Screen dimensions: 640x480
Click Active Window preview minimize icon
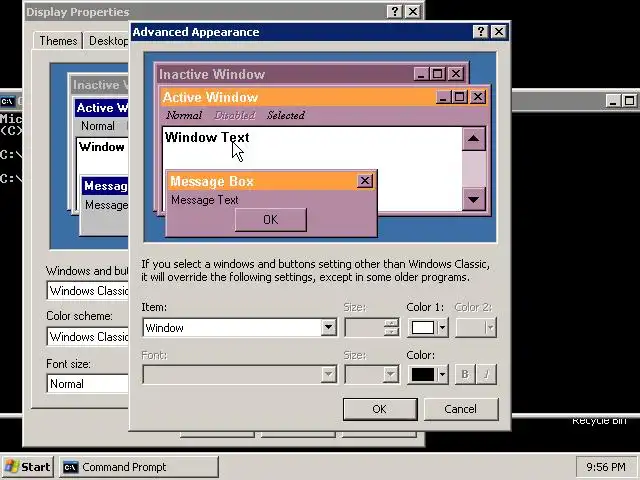point(444,97)
